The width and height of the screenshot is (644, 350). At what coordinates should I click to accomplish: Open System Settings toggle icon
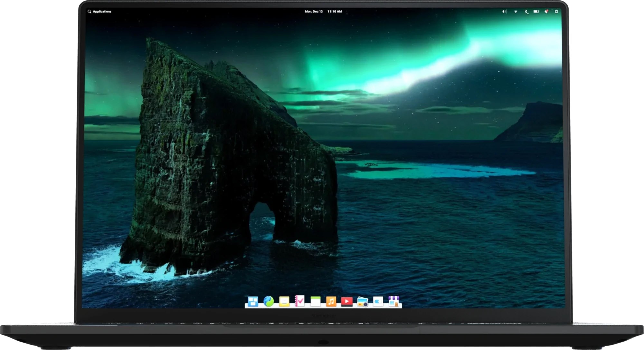point(378,302)
